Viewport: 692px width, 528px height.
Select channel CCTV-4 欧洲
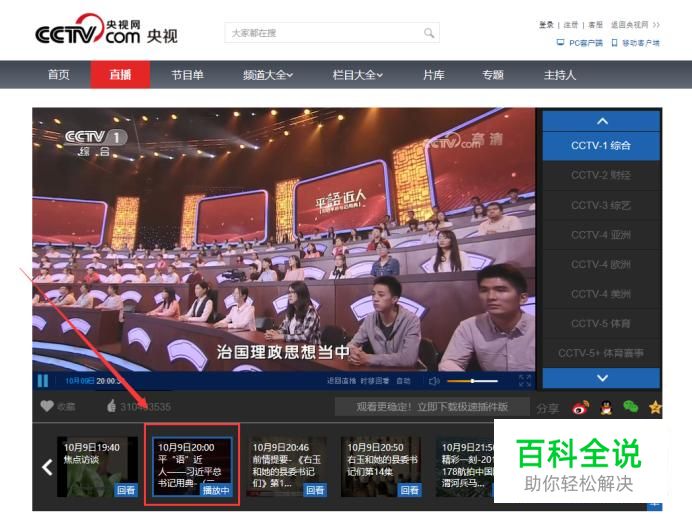(601, 264)
